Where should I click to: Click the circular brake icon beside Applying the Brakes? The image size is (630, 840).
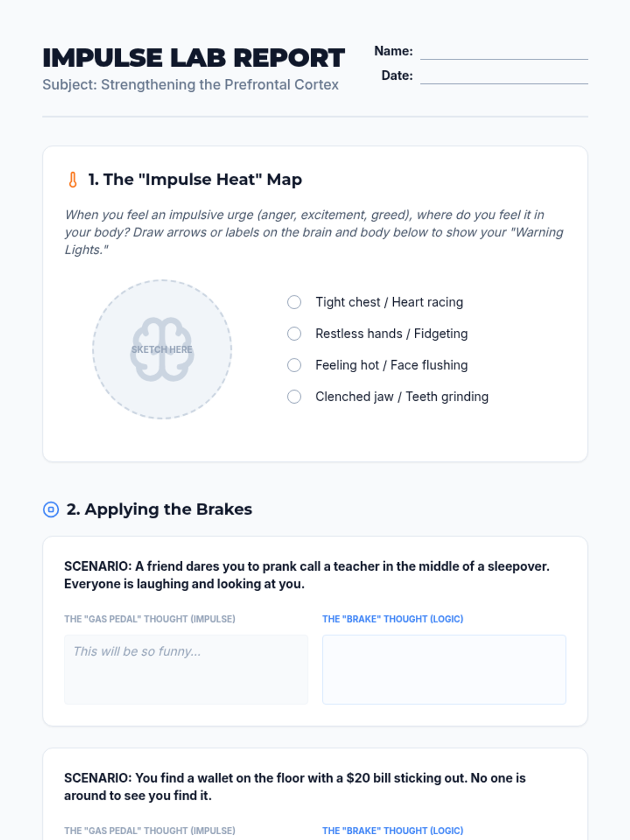tap(51, 509)
